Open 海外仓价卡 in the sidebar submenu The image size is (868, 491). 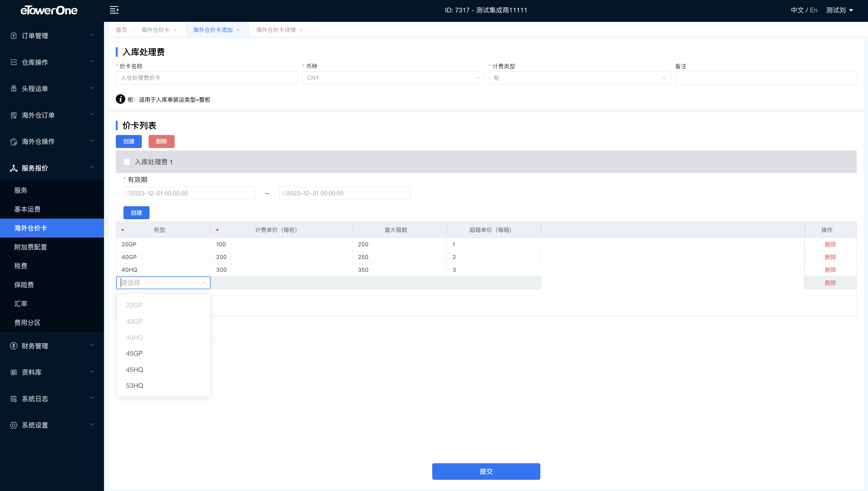coord(52,228)
